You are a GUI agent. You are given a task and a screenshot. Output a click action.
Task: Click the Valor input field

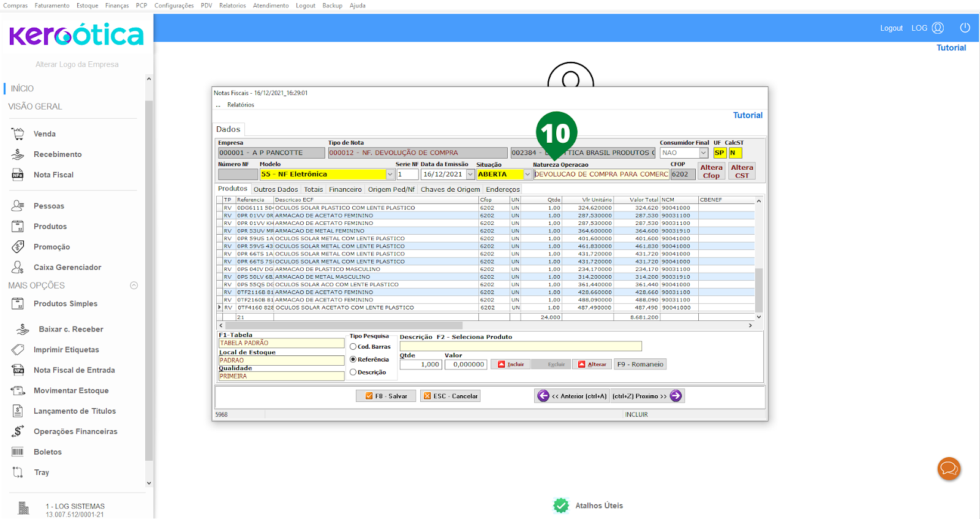coord(466,365)
